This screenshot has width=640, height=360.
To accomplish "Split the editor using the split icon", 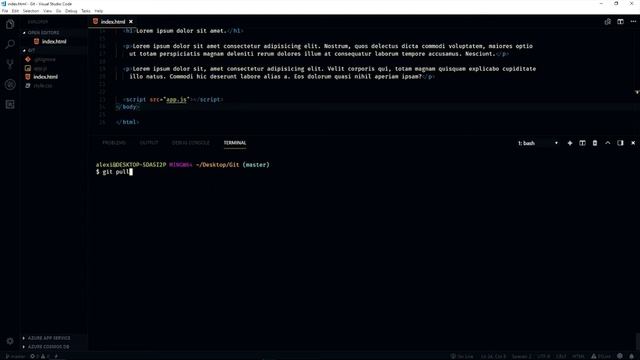I will [620, 22].
